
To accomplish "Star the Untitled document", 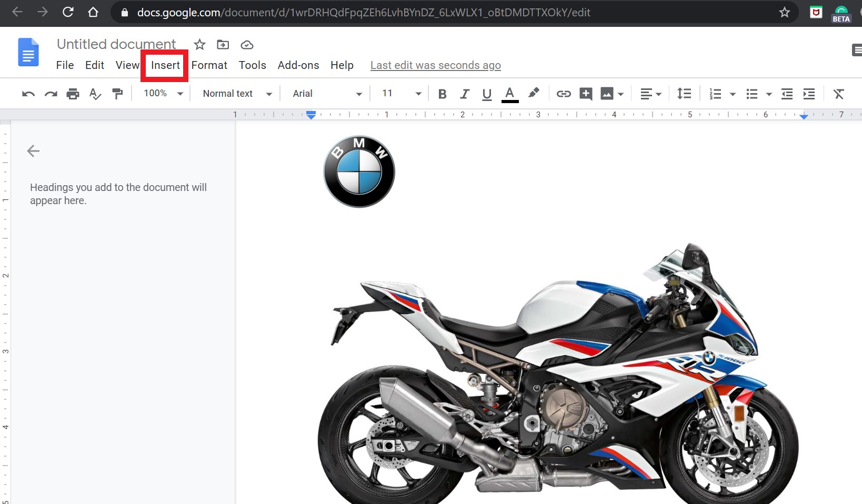I will point(199,45).
